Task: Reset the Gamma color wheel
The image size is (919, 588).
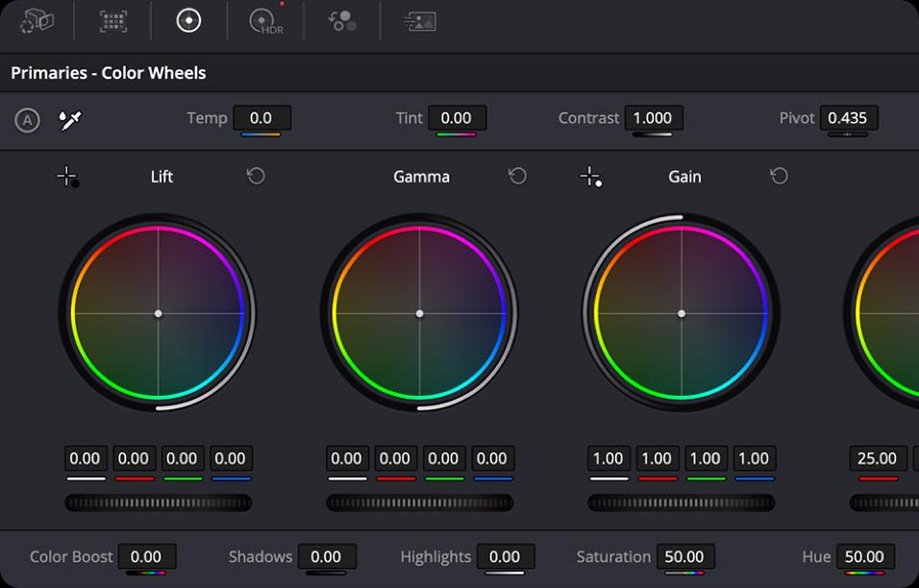Action: click(517, 176)
